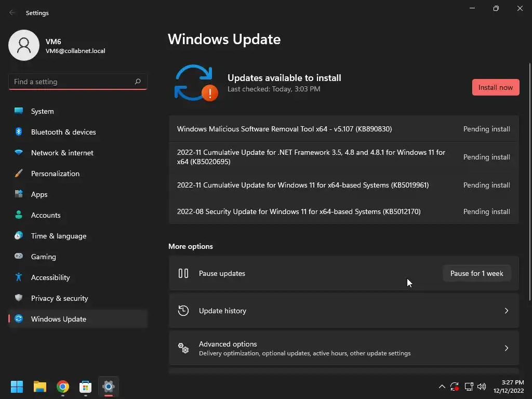Image resolution: width=532 pixels, height=399 pixels.
Task: Click Pause for 1 week button
Action: [x=476, y=273]
